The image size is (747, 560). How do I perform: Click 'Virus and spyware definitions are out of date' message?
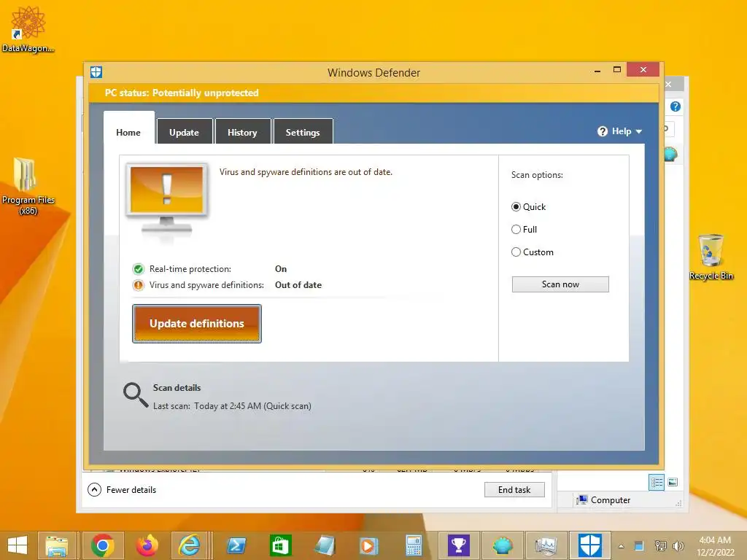click(306, 172)
